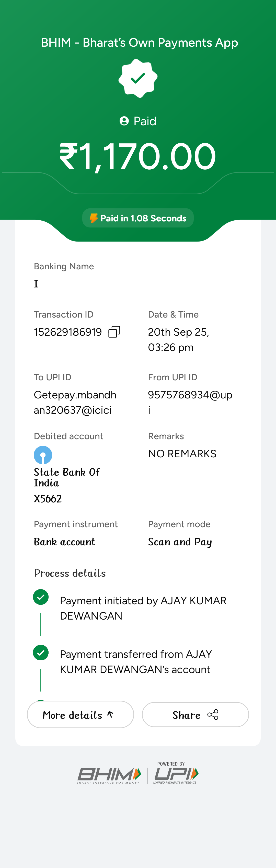Image resolution: width=276 pixels, height=868 pixels.
Task: Click the share network icon
Action: point(213,715)
